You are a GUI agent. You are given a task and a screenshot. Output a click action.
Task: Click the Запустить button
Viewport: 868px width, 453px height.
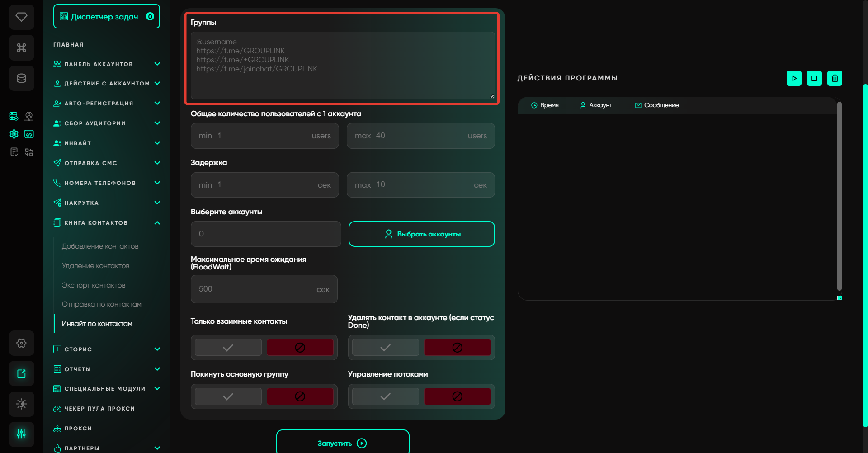tap(343, 443)
